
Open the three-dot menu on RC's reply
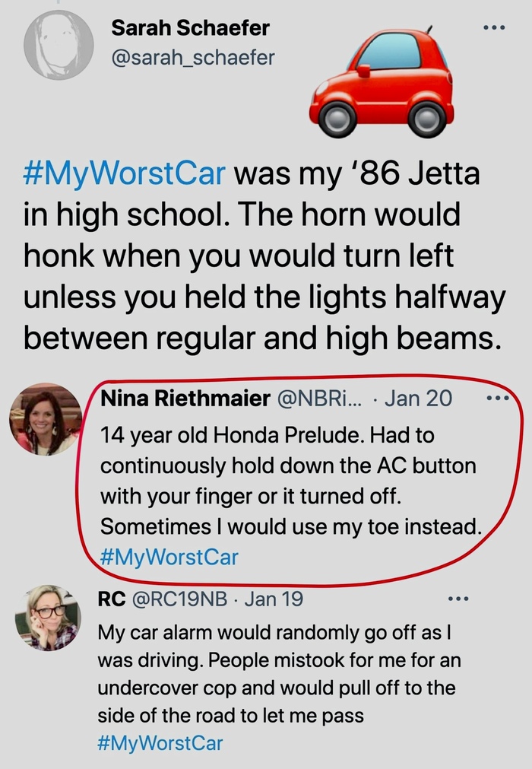(x=459, y=599)
